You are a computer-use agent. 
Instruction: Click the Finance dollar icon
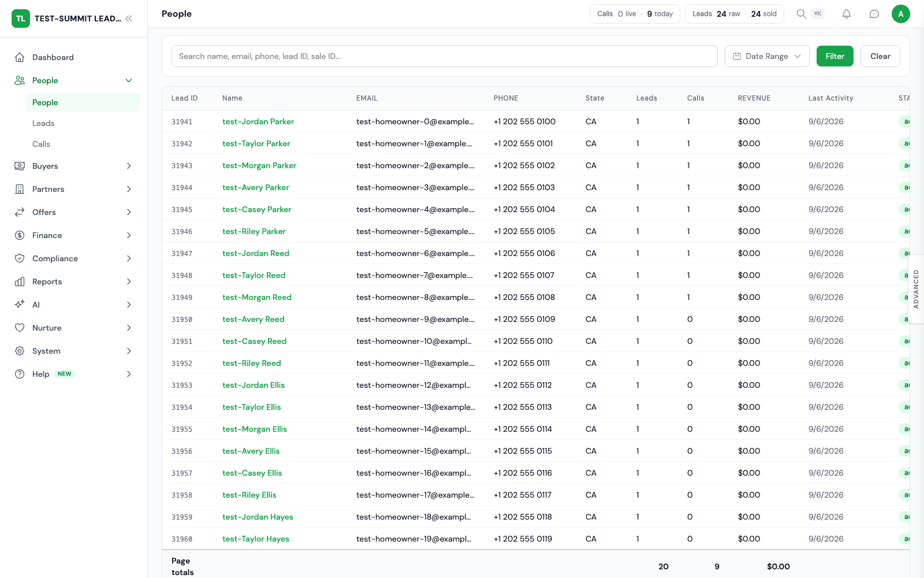pyautogui.click(x=20, y=235)
